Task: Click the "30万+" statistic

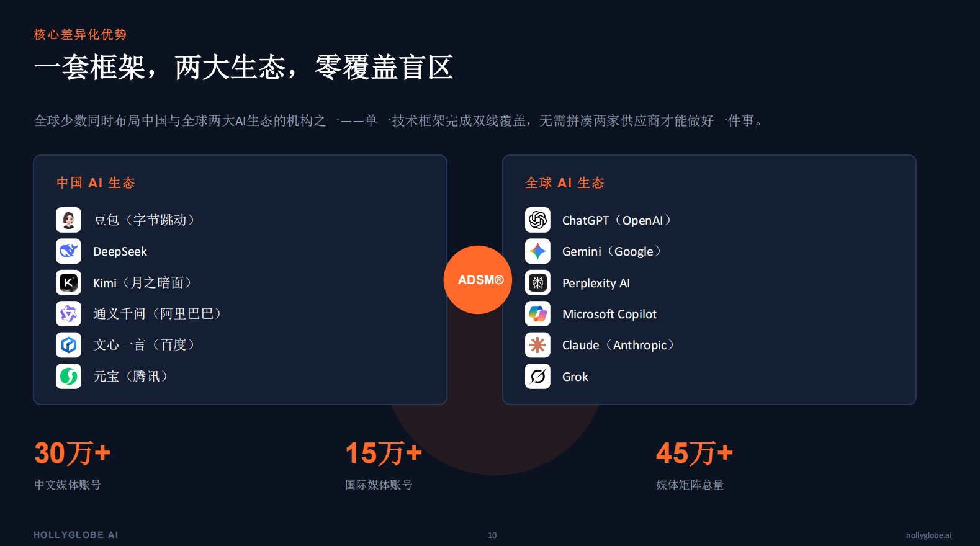Action: [x=73, y=453]
